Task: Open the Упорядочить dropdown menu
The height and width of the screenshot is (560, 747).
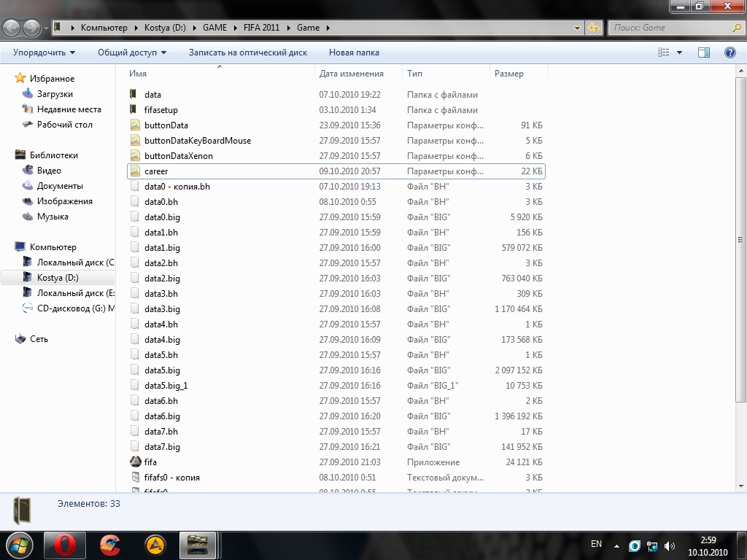Action: 44,52
